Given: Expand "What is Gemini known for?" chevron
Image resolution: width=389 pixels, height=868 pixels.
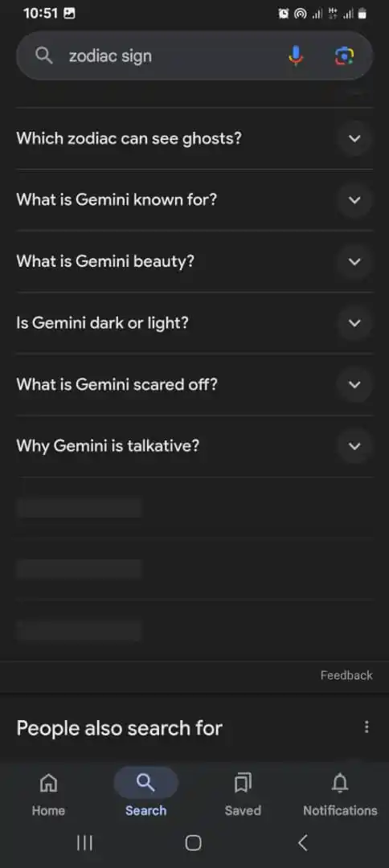Looking at the screenshot, I should pyautogui.click(x=354, y=200).
